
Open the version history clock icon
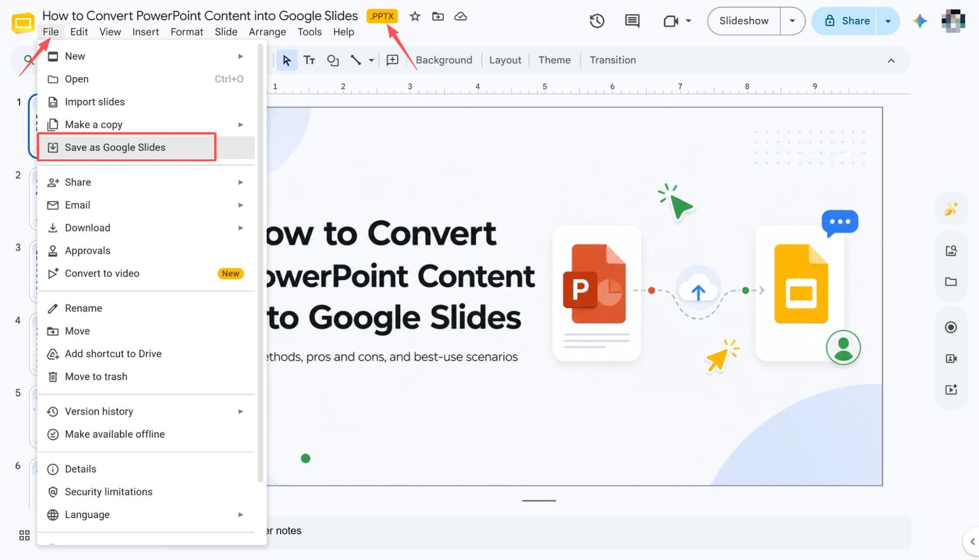click(597, 21)
